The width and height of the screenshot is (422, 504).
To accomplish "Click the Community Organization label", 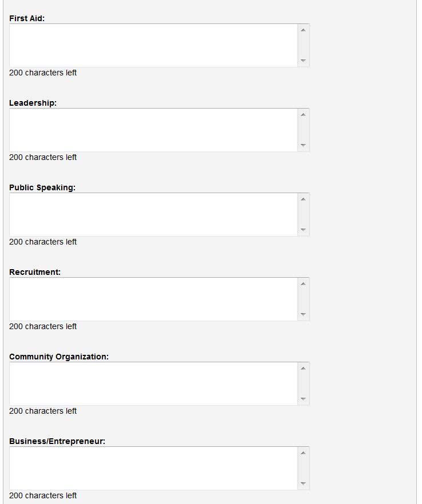I will click(59, 357).
